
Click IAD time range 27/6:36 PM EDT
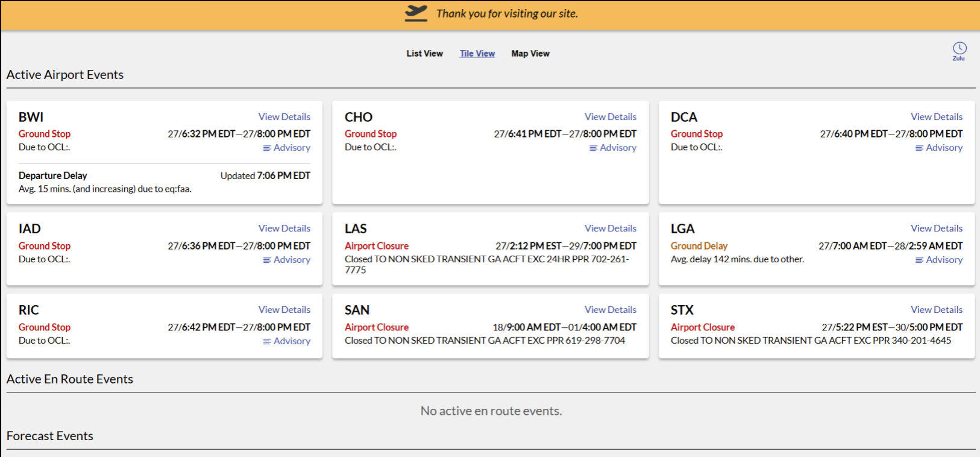[239, 246]
